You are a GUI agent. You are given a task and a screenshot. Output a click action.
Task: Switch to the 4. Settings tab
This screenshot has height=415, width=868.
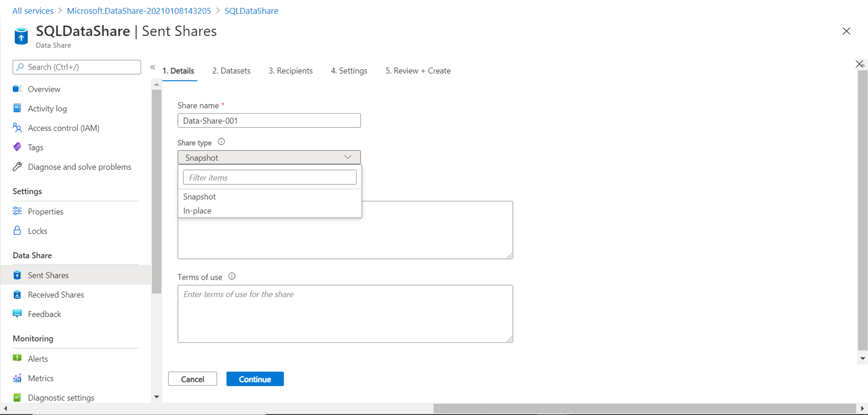pyautogui.click(x=349, y=71)
